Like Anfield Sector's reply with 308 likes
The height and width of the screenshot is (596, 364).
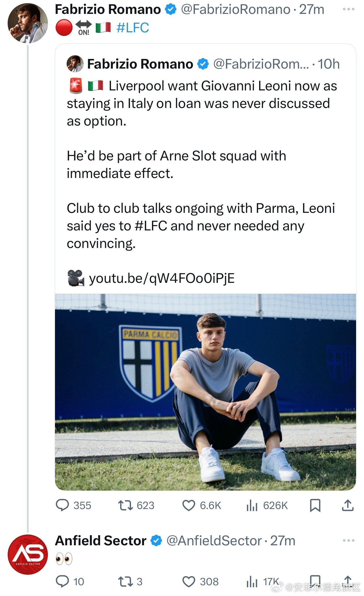click(x=189, y=582)
